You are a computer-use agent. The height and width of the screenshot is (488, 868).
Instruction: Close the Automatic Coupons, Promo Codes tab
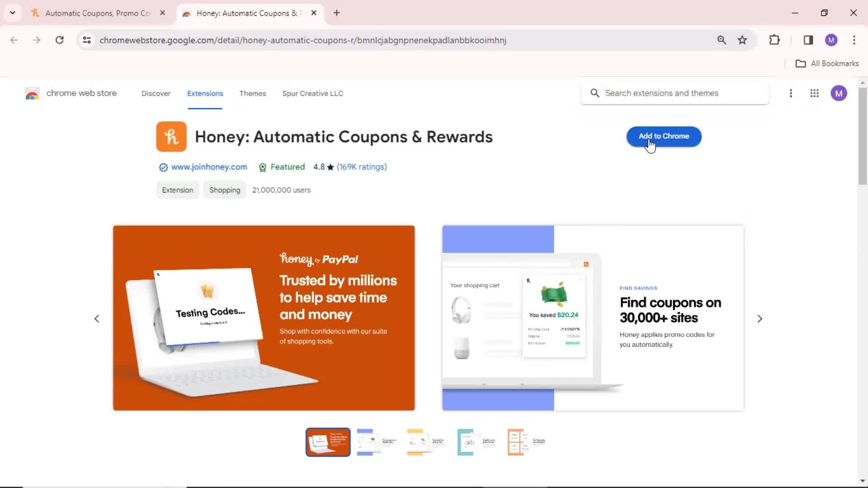(162, 13)
